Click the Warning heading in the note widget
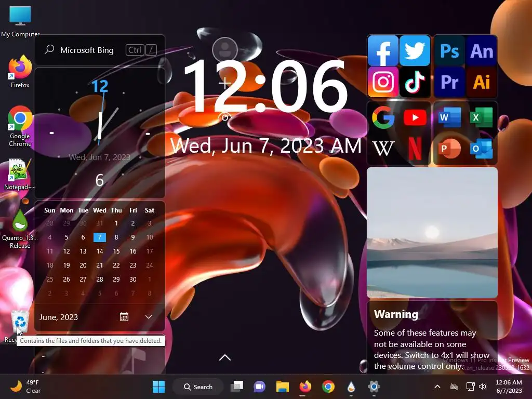Screen dimensions: 532x399 pyautogui.click(x=396, y=314)
